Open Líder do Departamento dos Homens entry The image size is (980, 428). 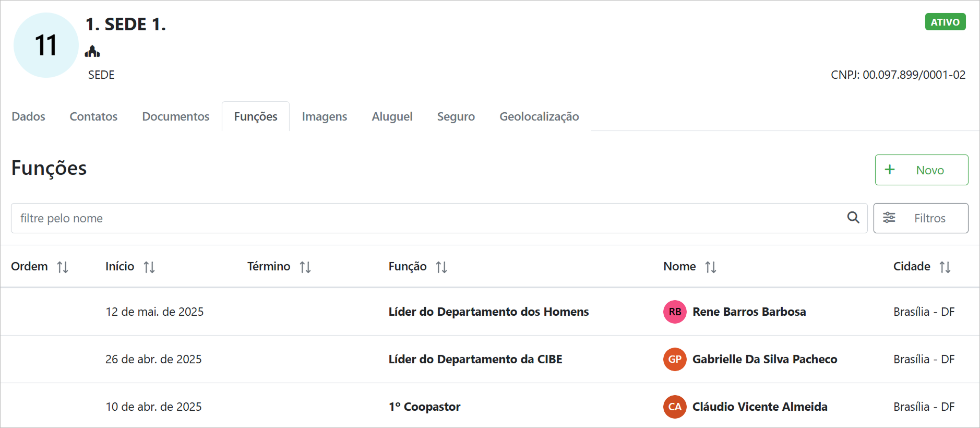488,312
